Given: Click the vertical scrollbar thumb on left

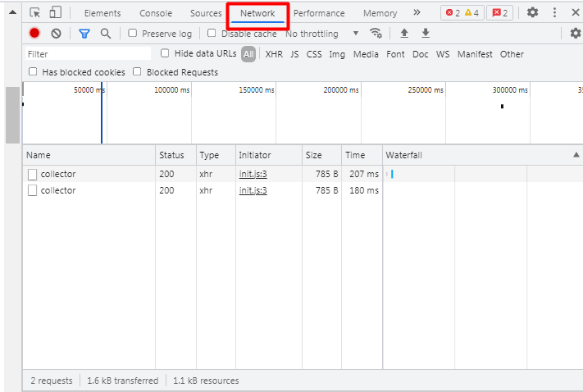Looking at the screenshot, I should pyautogui.click(x=12, y=115).
